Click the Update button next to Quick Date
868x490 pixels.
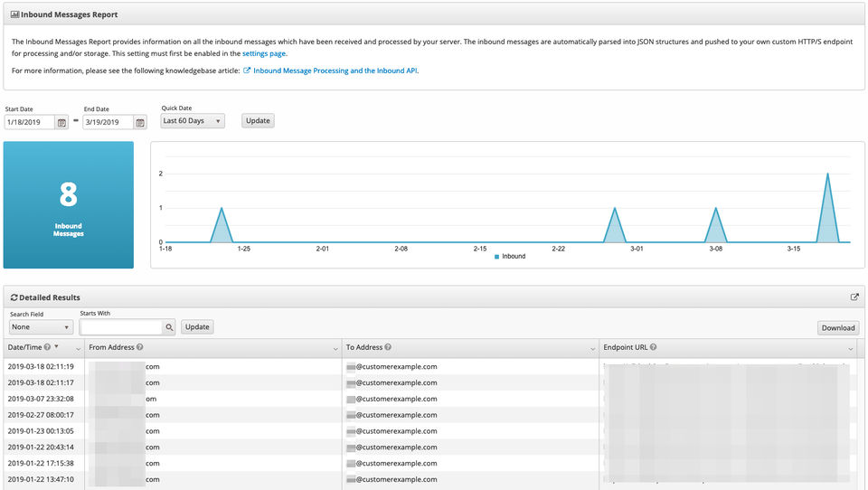pos(258,121)
